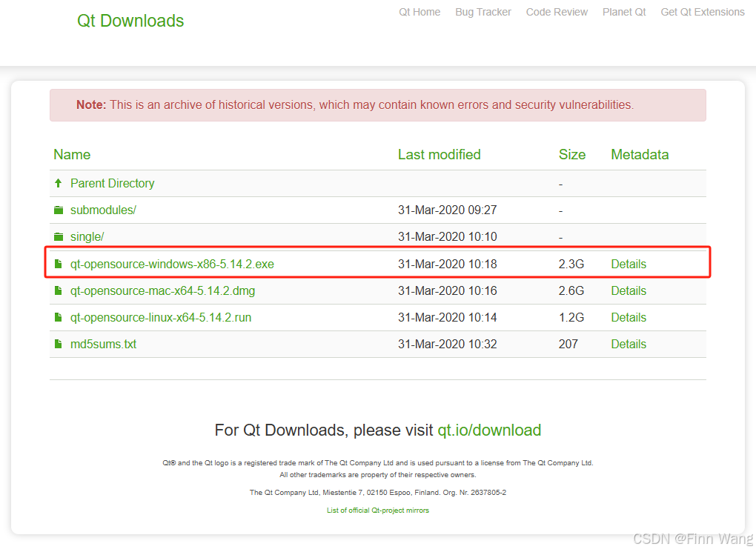756x552 pixels.
Task: Visit the qt.io/download link
Action: pos(489,430)
